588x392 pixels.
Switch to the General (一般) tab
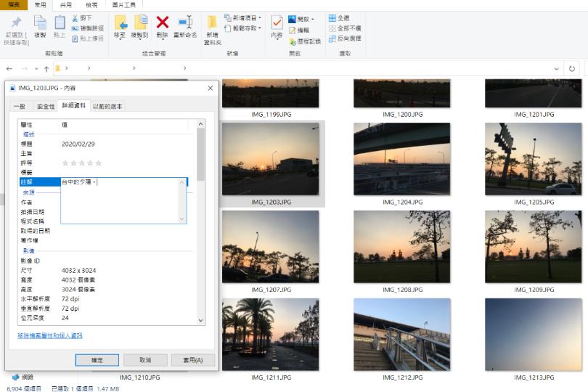[x=20, y=106]
